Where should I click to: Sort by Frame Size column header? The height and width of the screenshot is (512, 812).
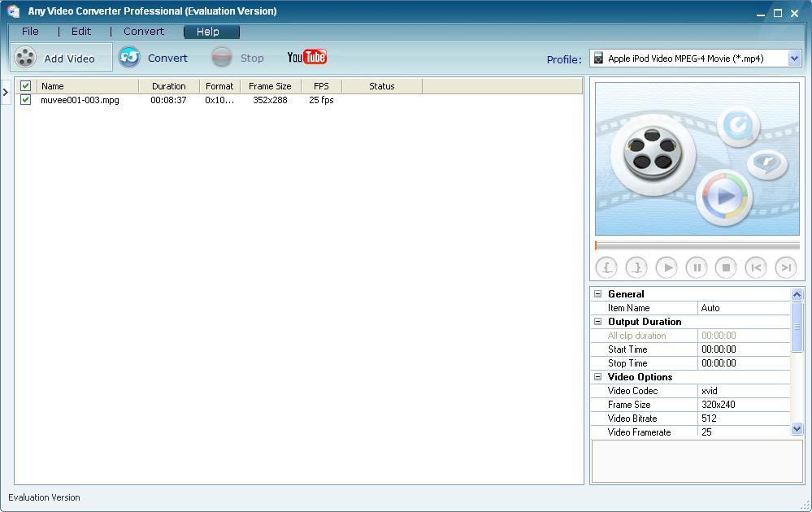pyautogui.click(x=271, y=86)
